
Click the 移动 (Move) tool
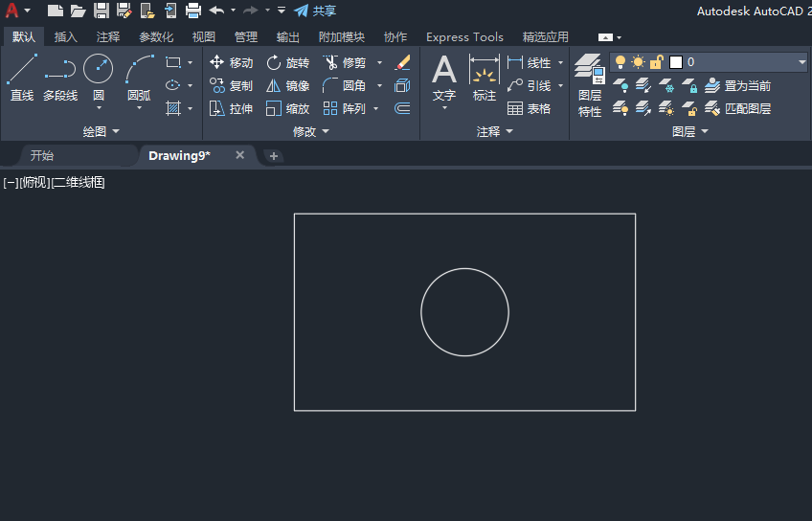[231, 62]
